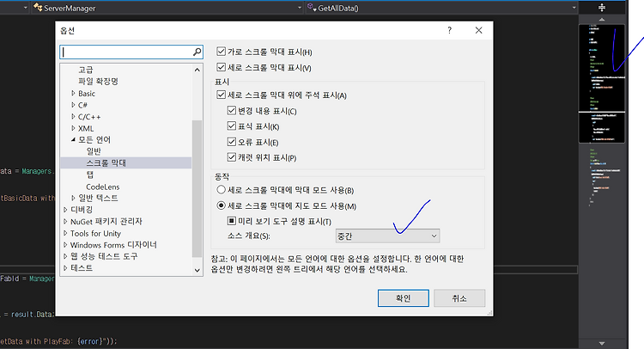
Task: Expand the Tools for Unity node
Action: [x=65, y=233]
